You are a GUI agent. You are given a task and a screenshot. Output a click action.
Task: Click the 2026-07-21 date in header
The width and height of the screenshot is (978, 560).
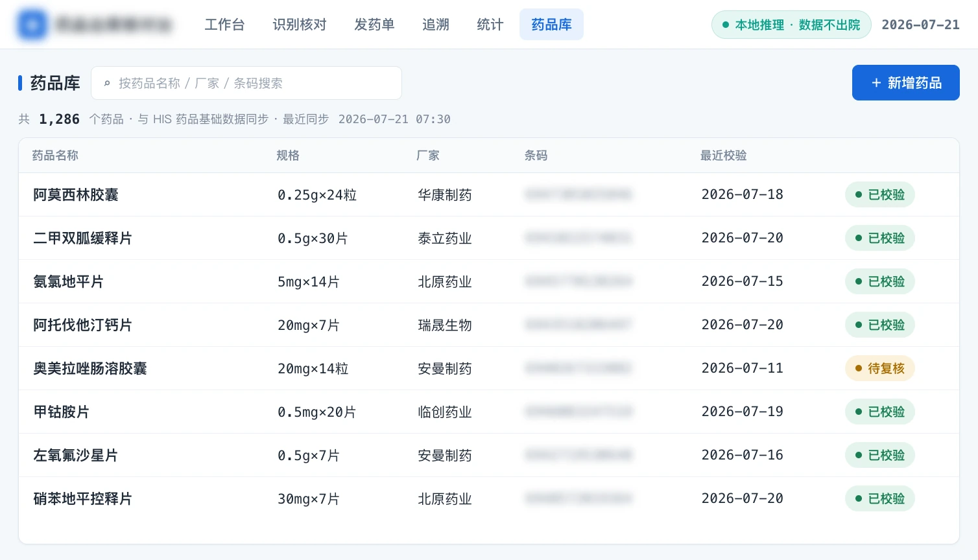[x=920, y=25]
